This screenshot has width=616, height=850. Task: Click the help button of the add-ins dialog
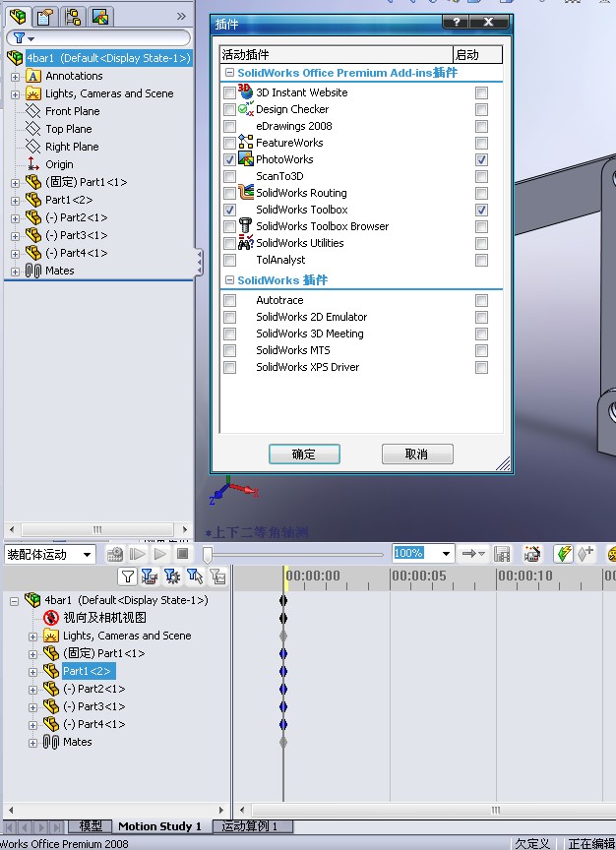point(456,22)
